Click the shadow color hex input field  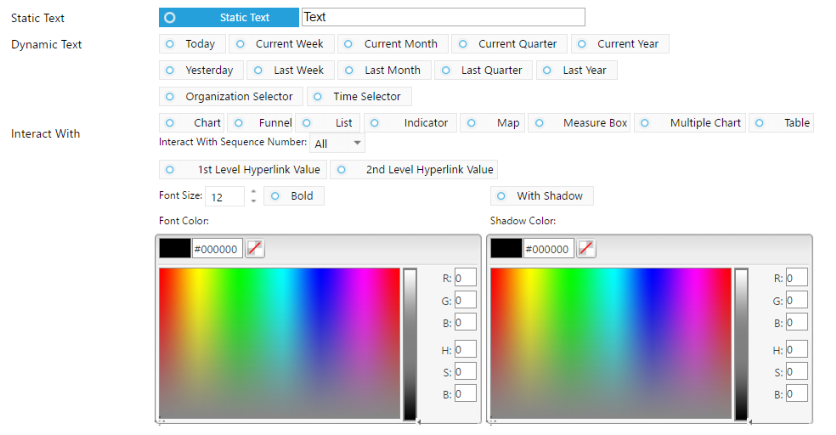point(548,249)
